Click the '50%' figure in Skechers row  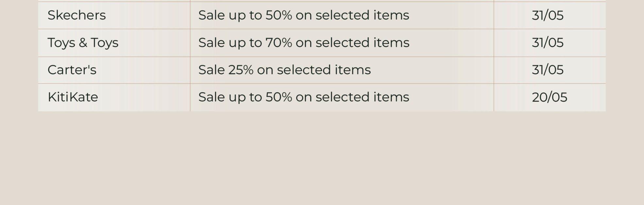click(279, 15)
